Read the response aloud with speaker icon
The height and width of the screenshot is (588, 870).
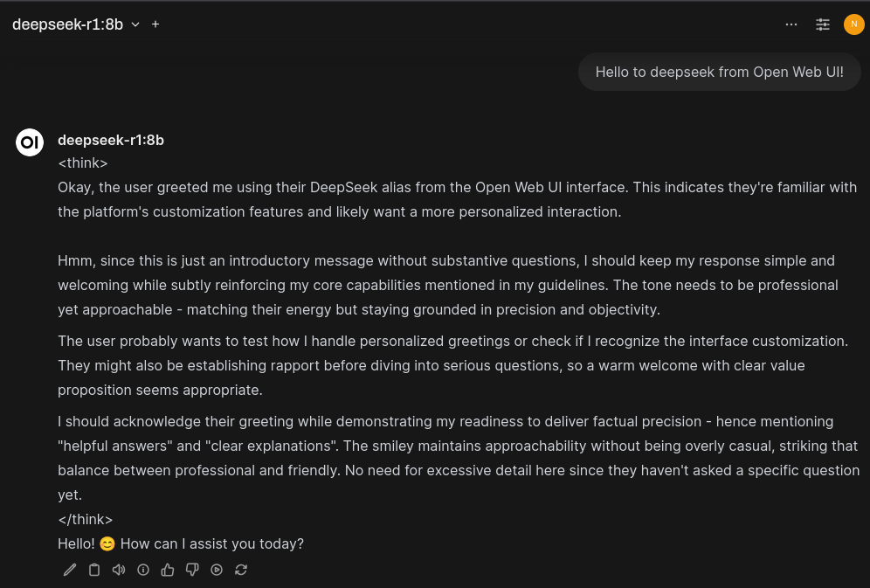click(119, 570)
